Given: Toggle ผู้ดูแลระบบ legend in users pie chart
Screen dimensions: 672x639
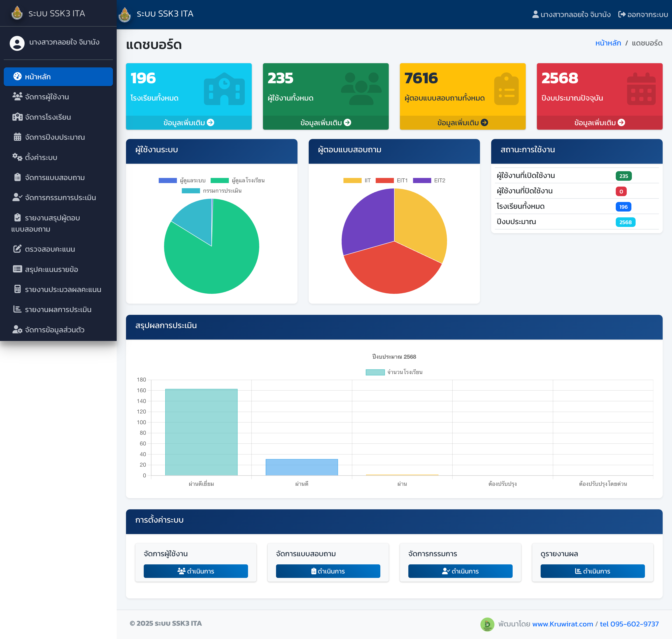Looking at the screenshot, I should coord(182,180).
